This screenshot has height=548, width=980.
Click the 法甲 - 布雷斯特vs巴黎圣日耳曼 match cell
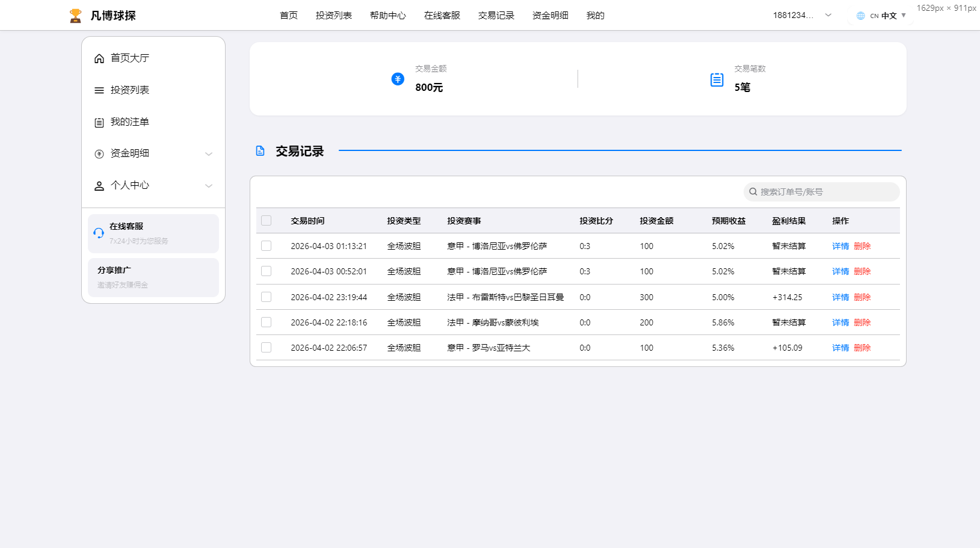505,297
